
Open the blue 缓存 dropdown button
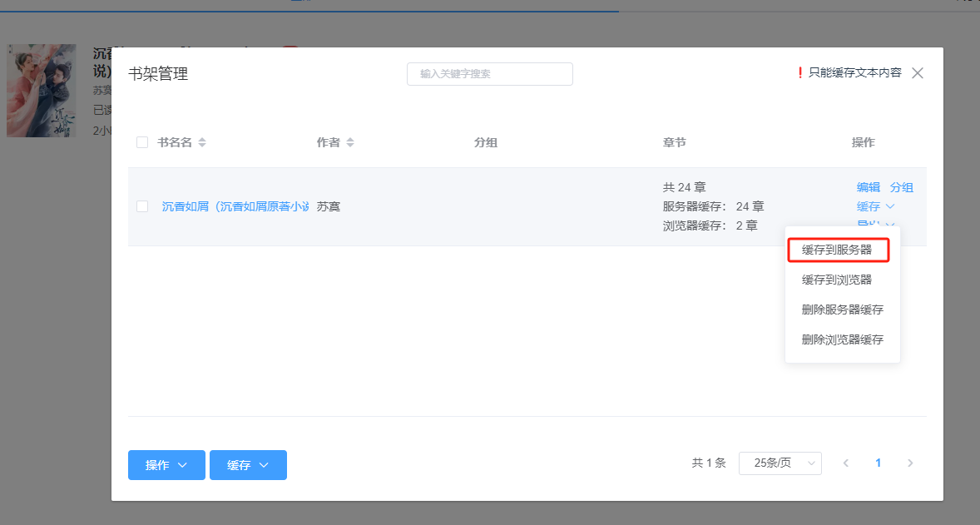[x=248, y=465]
